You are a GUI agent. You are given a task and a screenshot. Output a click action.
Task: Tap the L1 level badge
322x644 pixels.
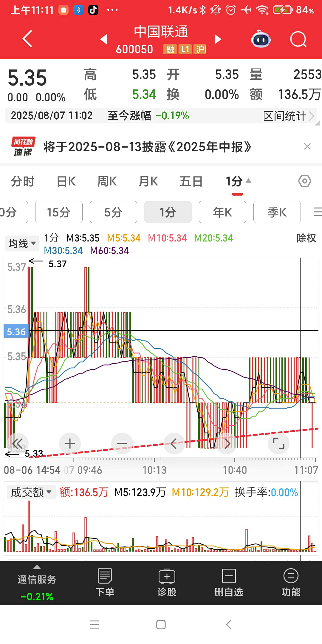click(x=185, y=49)
